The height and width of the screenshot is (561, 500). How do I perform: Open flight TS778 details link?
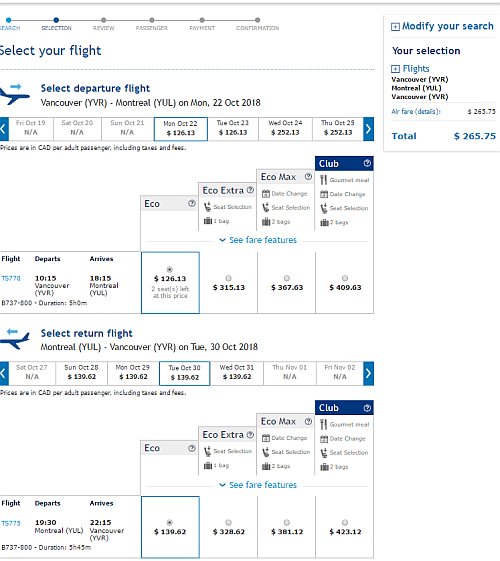tap(11, 278)
